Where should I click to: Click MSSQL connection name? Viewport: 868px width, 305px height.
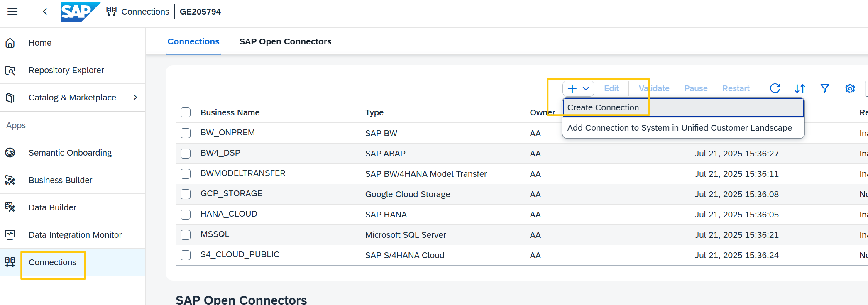(x=215, y=234)
